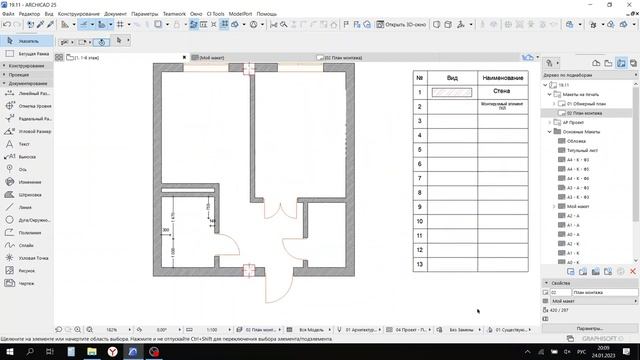The width and height of the screenshot is (640, 360).
Task: Select the Титульный лист master layout
Action: pos(582,151)
